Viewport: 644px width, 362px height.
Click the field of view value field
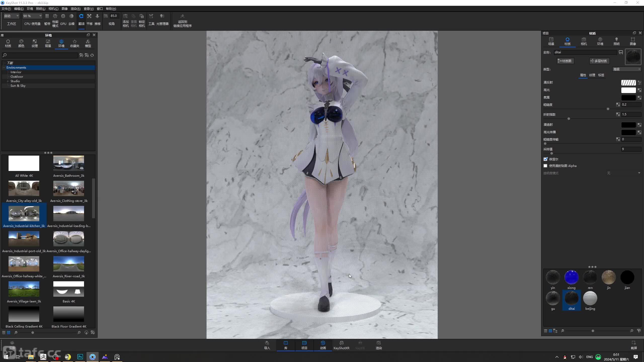114,16
